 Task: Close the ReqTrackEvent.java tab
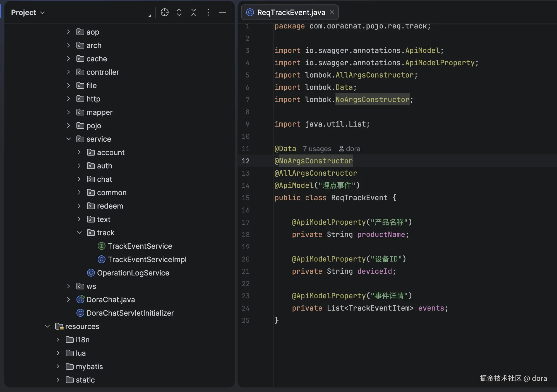pos(332,13)
